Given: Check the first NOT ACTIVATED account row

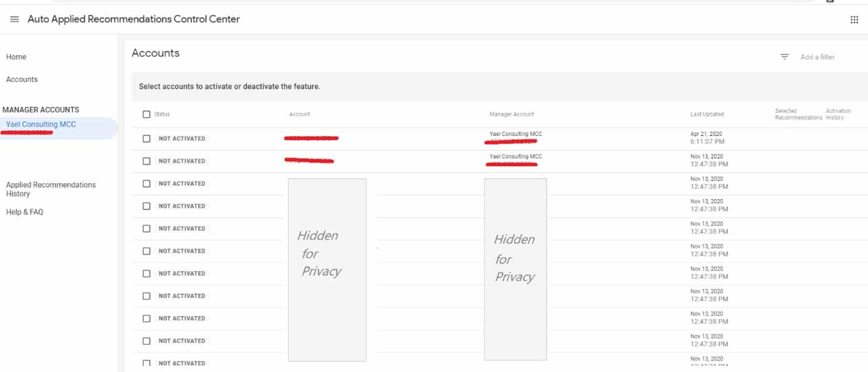Looking at the screenshot, I should coord(146,138).
